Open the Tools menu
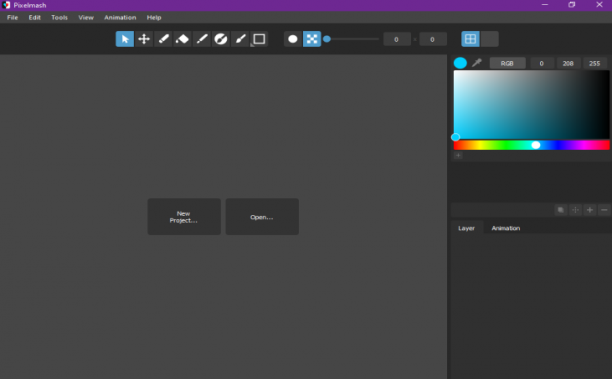 pyautogui.click(x=60, y=18)
